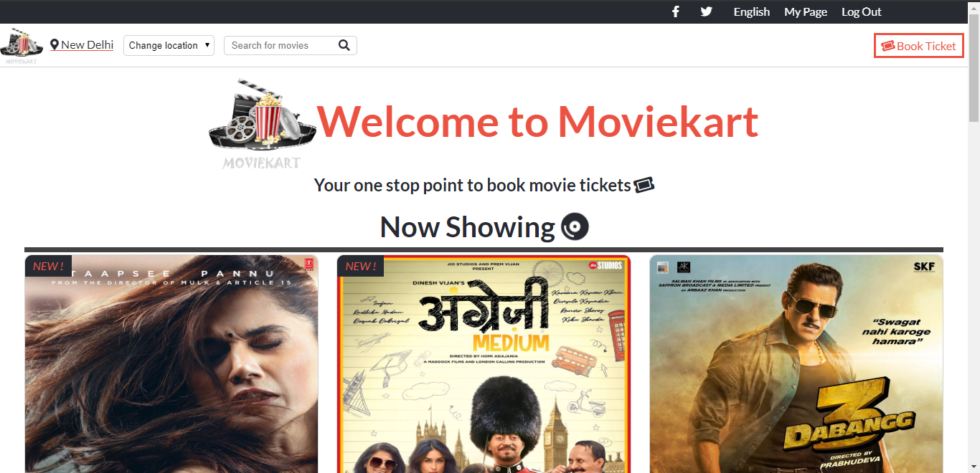Click the Book Ticket button
The image size is (980, 473).
coord(918,46)
